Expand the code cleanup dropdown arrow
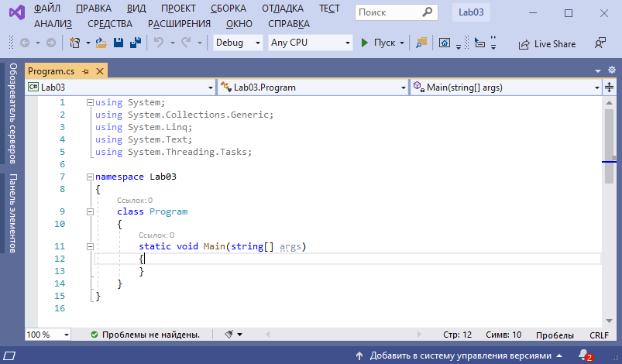This screenshot has width=622, height=364. click(239, 335)
